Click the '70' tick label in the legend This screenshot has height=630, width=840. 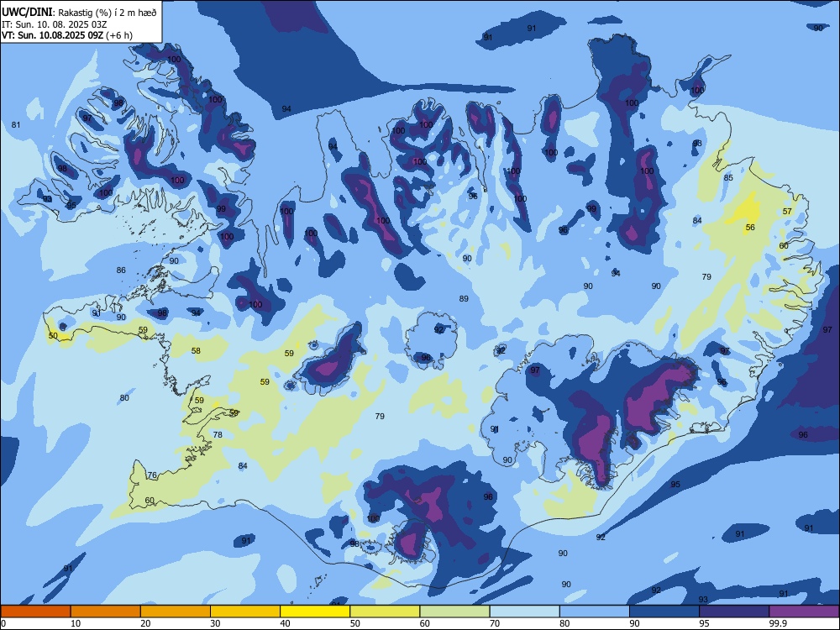point(495,623)
